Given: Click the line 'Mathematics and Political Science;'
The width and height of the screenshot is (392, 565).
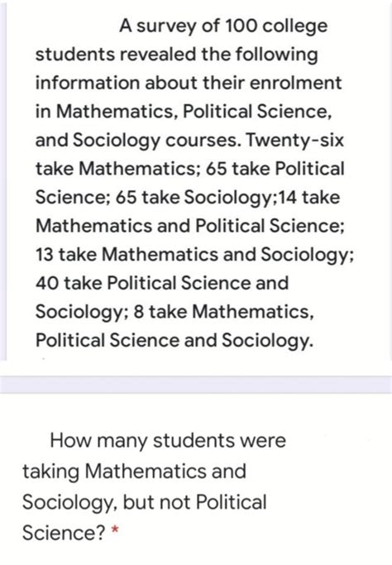Looking at the screenshot, I should tap(190, 227).
